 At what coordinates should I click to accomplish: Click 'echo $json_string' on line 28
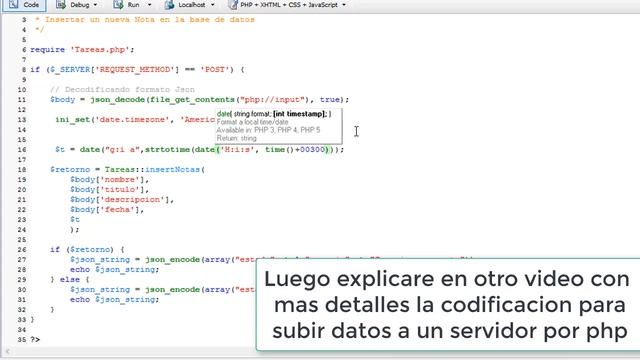[114, 269]
